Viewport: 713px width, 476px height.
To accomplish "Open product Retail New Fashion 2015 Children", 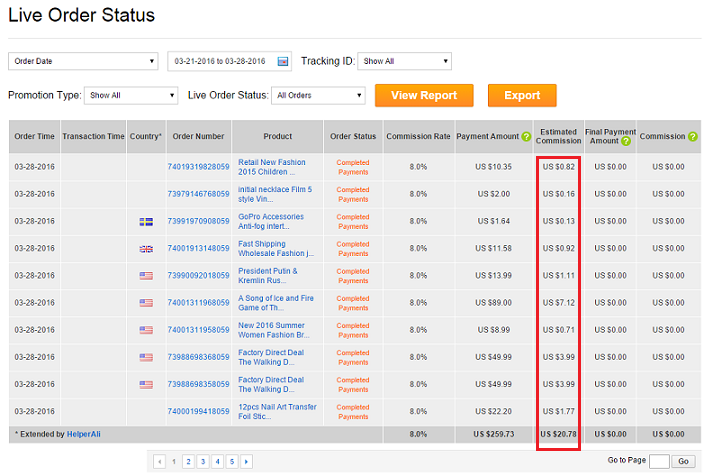I will [272, 167].
